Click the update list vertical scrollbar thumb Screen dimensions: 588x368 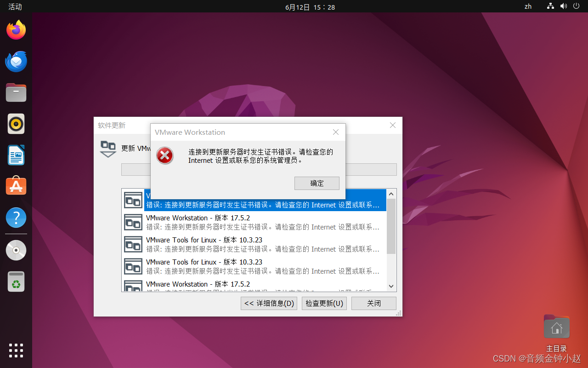[391, 226]
